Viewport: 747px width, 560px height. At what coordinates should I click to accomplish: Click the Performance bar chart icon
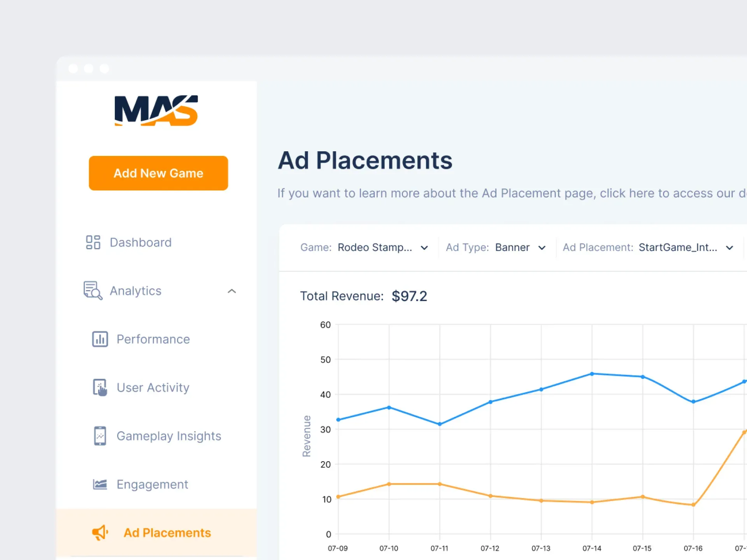100,339
